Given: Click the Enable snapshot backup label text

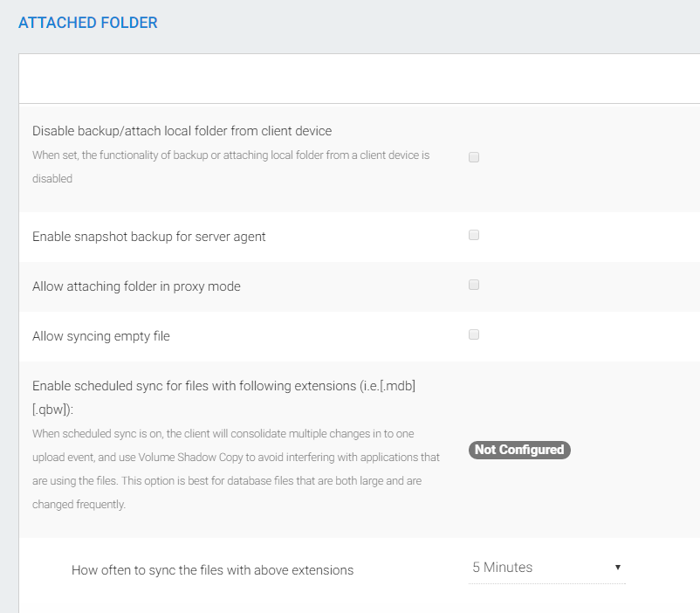Looking at the screenshot, I should (x=148, y=237).
